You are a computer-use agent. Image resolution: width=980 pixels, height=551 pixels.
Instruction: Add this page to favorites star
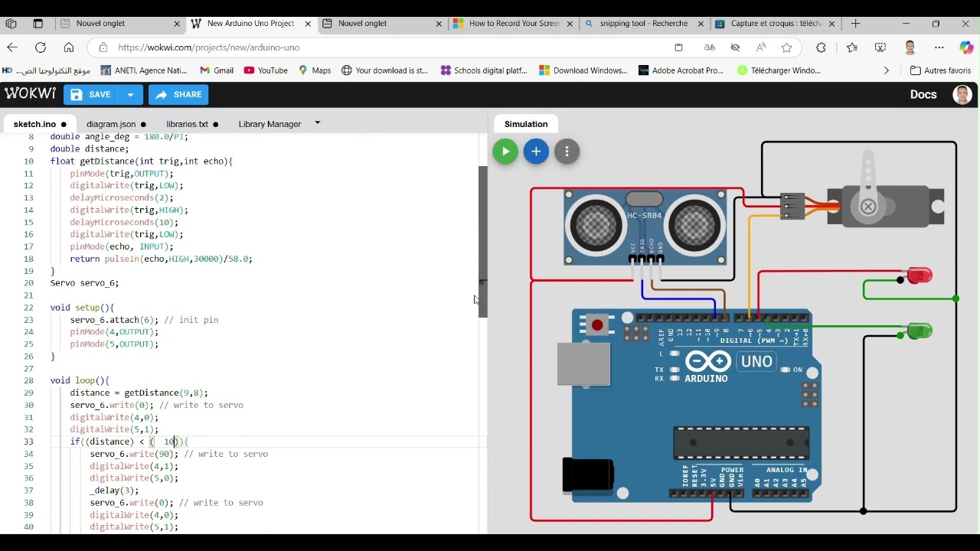[786, 47]
